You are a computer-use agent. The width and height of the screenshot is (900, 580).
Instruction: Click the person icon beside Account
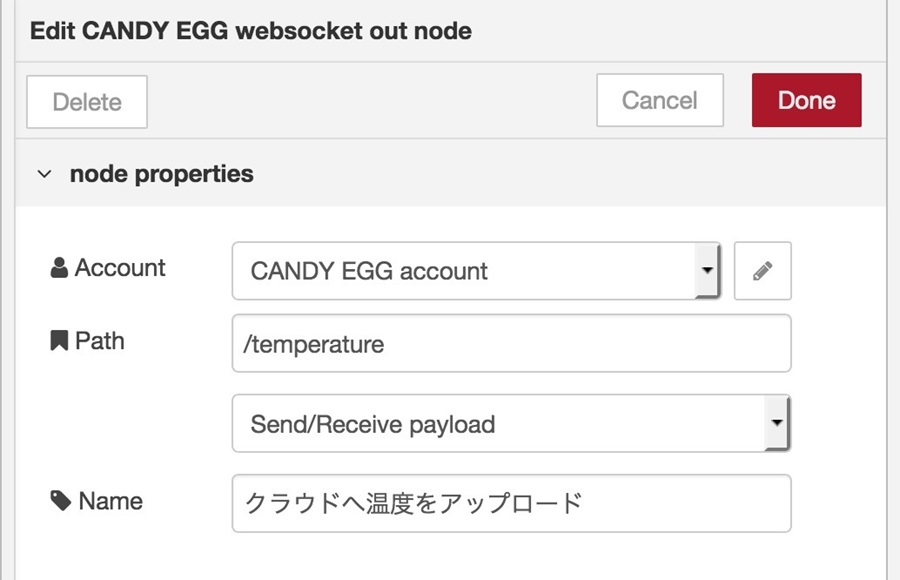[59, 268]
